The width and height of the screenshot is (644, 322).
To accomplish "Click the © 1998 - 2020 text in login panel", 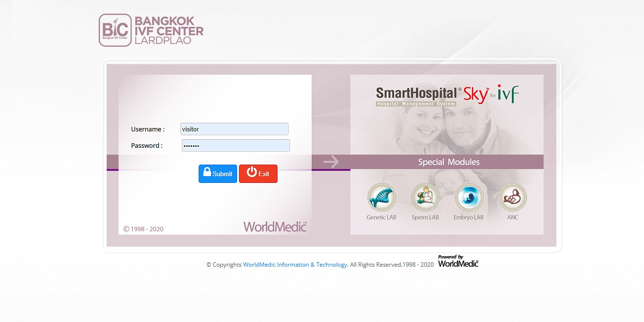I will 143,229.
